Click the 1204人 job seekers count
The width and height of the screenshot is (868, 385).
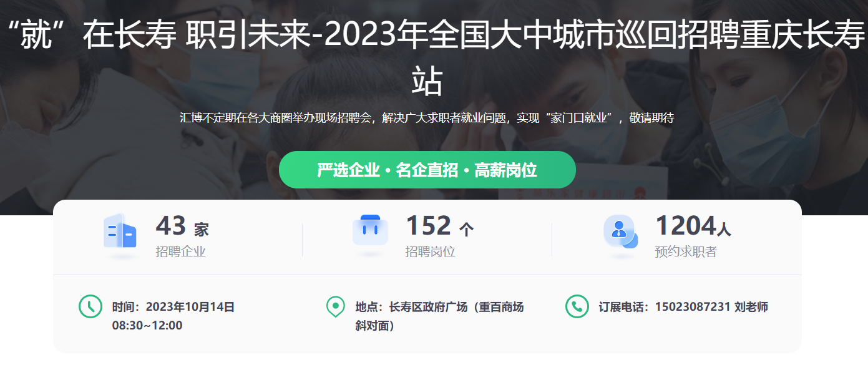[x=693, y=226]
